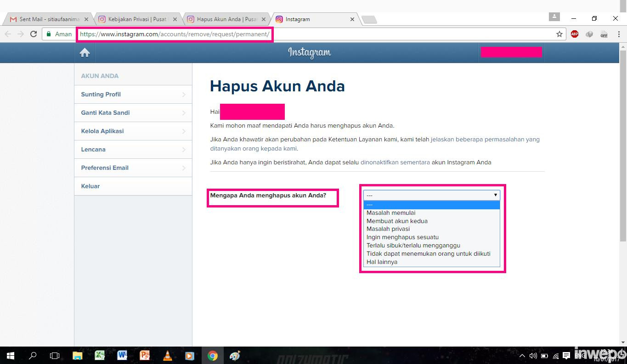The height and width of the screenshot is (364, 627).
Task: Open the Adblock Plus extension
Action: tap(575, 34)
